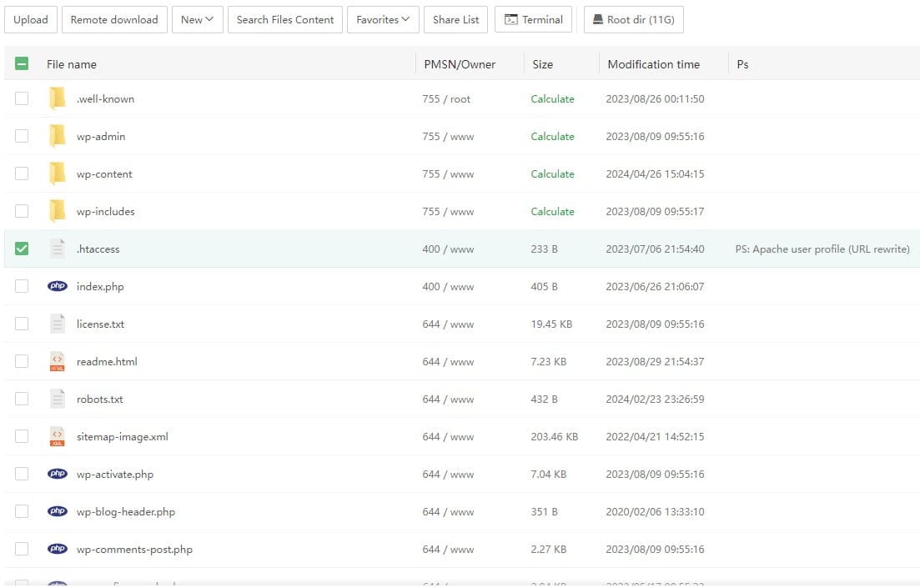Click the Apache user profile PS note

[x=822, y=249]
